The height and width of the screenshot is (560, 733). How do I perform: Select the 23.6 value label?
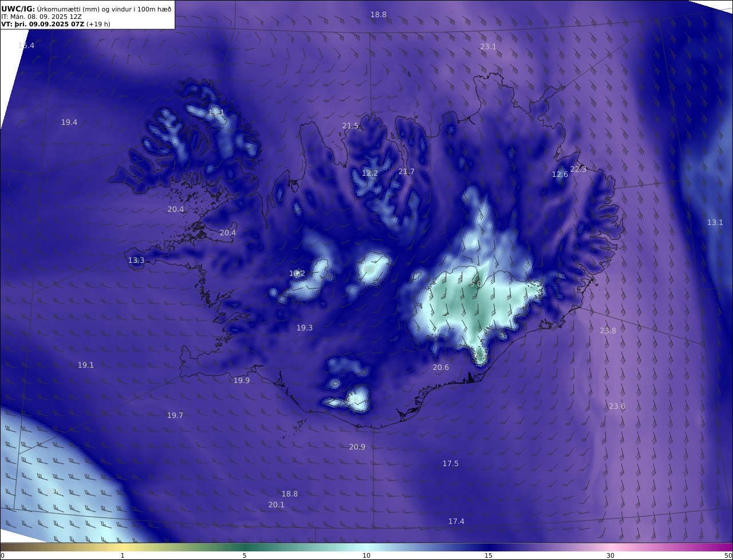pos(617,406)
